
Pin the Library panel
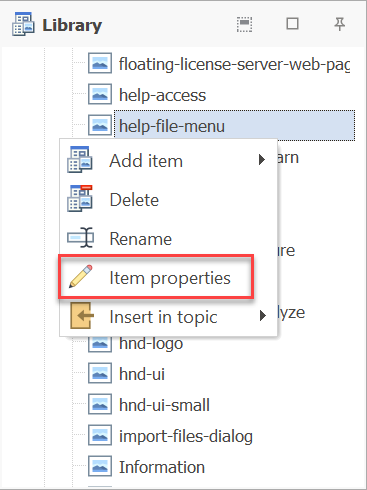[x=339, y=24]
